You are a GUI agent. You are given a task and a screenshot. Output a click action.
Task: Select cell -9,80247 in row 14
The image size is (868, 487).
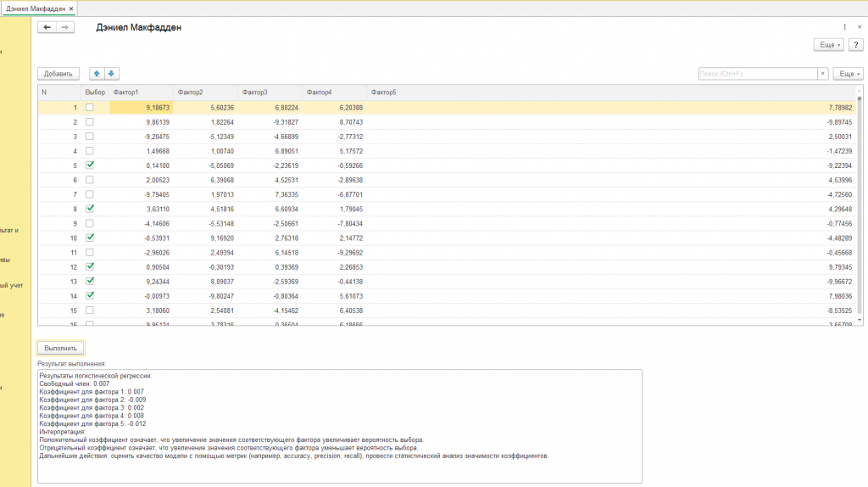pos(205,296)
